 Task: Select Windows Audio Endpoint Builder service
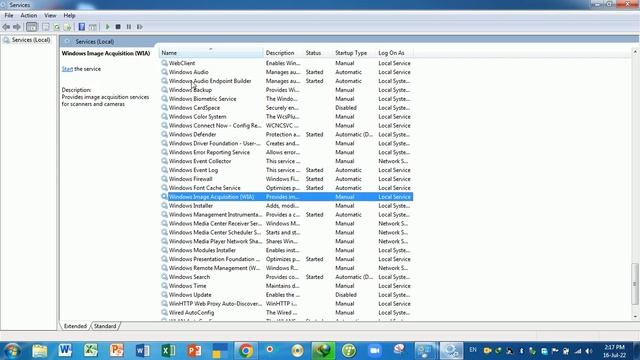coord(286,81)
